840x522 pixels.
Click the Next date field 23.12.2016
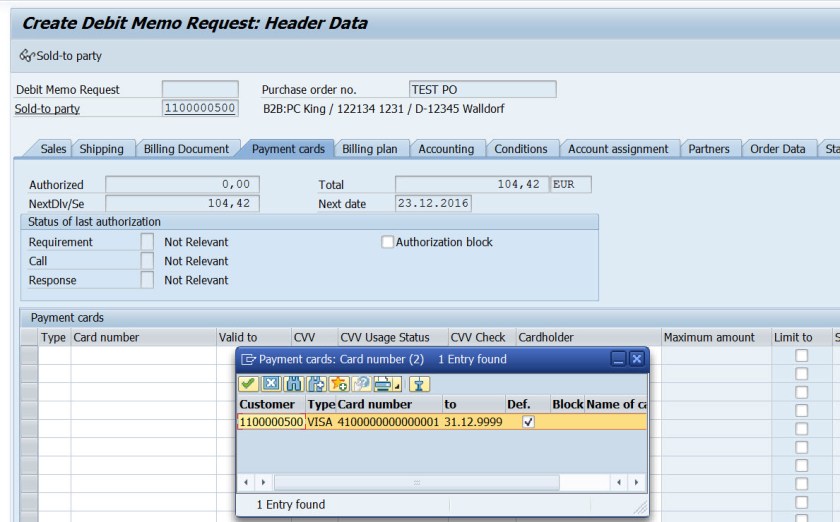coord(433,204)
